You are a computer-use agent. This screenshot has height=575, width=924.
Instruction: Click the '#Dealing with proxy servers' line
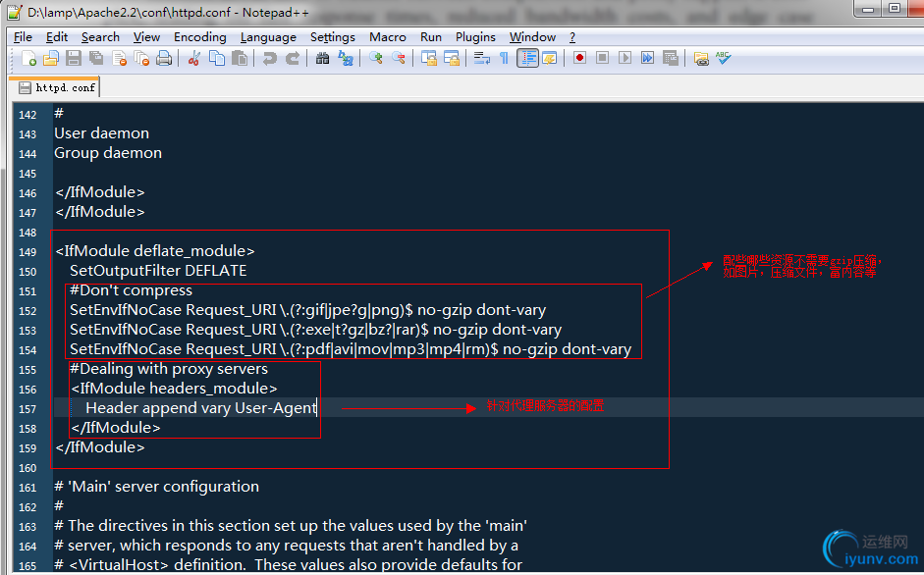[169, 369]
